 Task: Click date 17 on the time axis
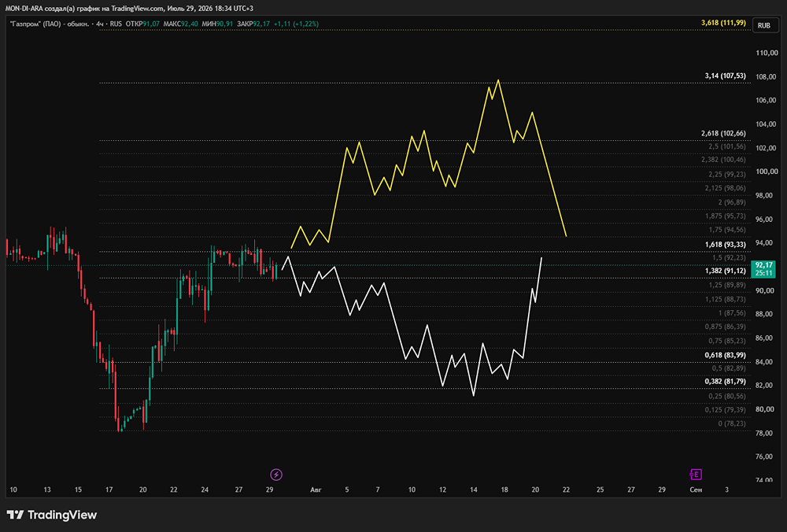coord(109,490)
